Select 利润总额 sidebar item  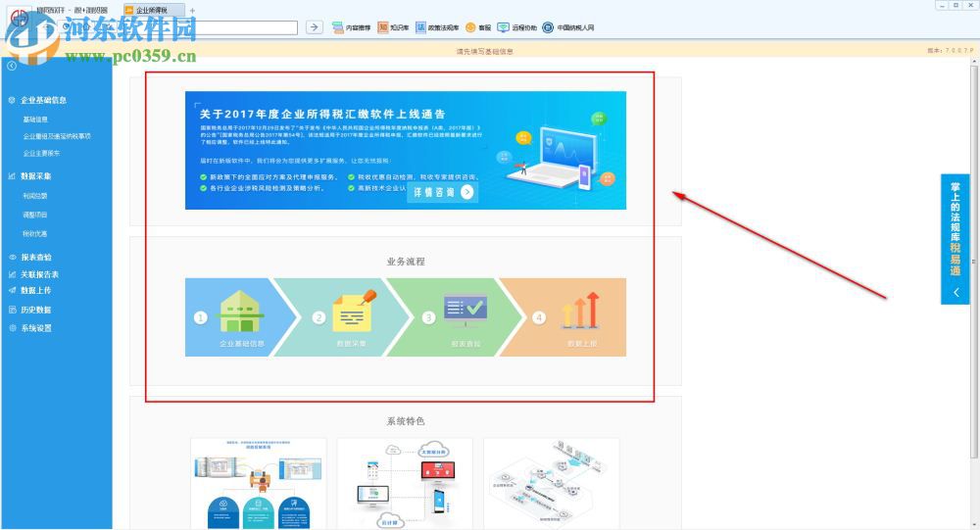click(35, 196)
